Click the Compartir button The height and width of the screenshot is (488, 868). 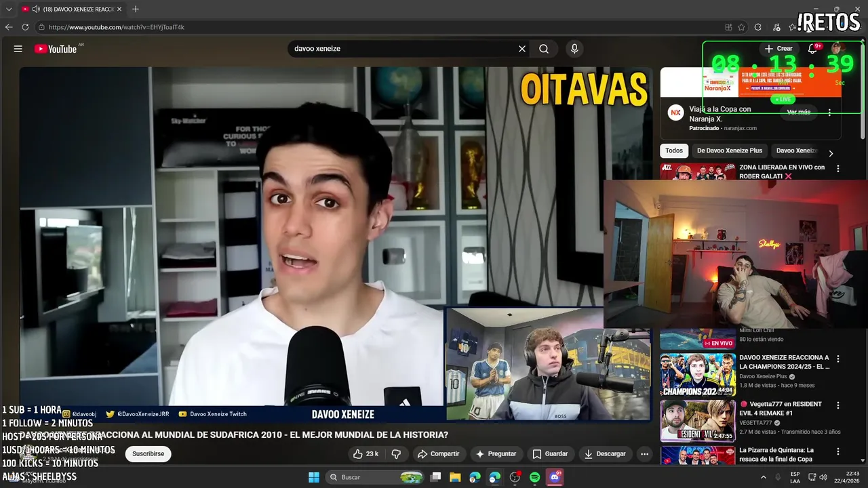[438, 453]
